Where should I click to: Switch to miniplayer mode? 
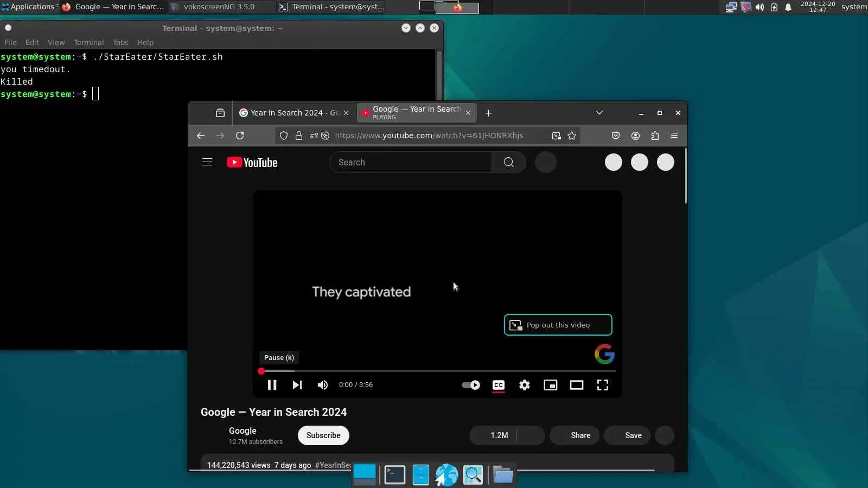(551, 385)
